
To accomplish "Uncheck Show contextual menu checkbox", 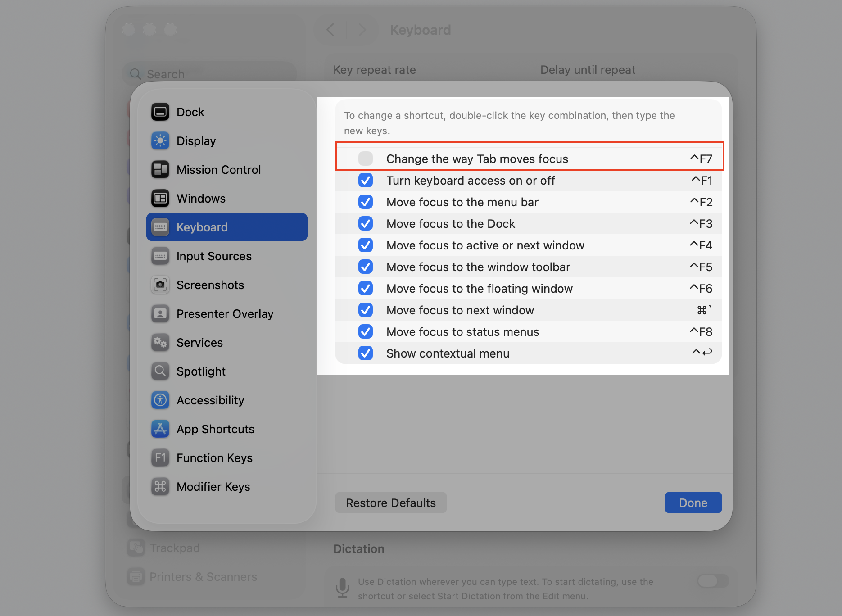I will (x=366, y=353).
